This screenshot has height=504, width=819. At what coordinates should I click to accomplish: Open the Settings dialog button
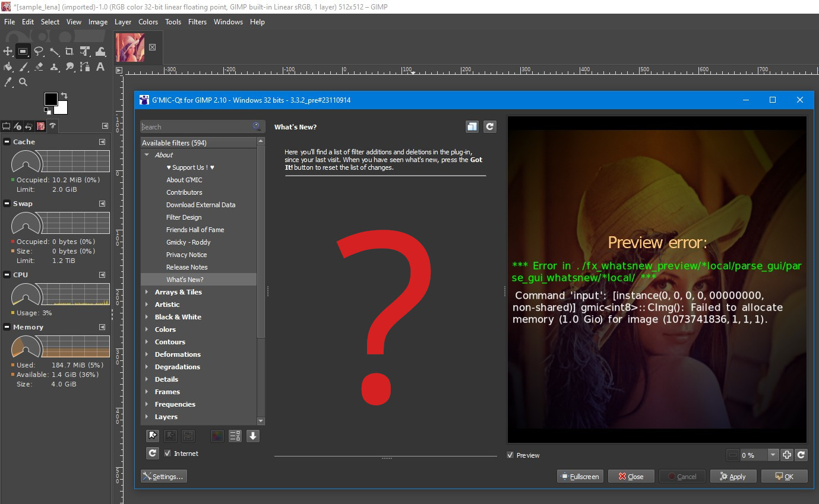(x=163, y=476)
